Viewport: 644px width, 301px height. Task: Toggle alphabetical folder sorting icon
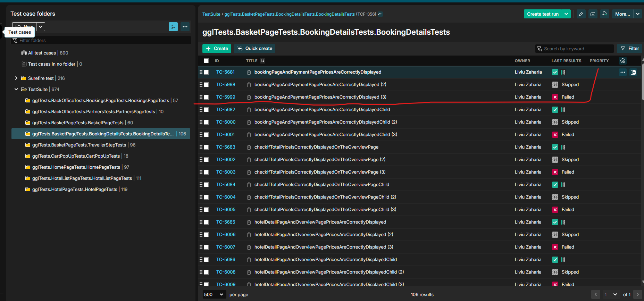click(x=173, y=27)
